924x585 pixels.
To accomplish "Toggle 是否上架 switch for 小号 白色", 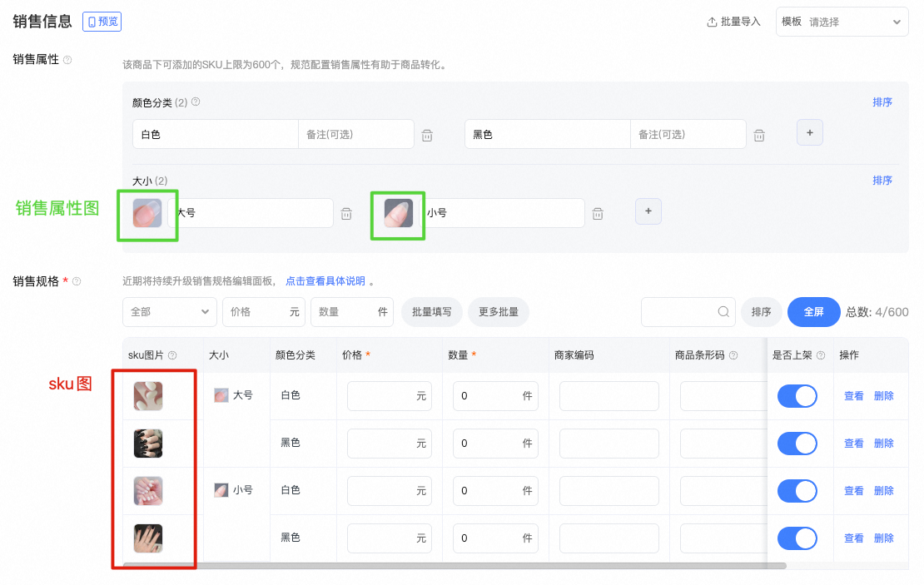I will click(x=797, y=491).
